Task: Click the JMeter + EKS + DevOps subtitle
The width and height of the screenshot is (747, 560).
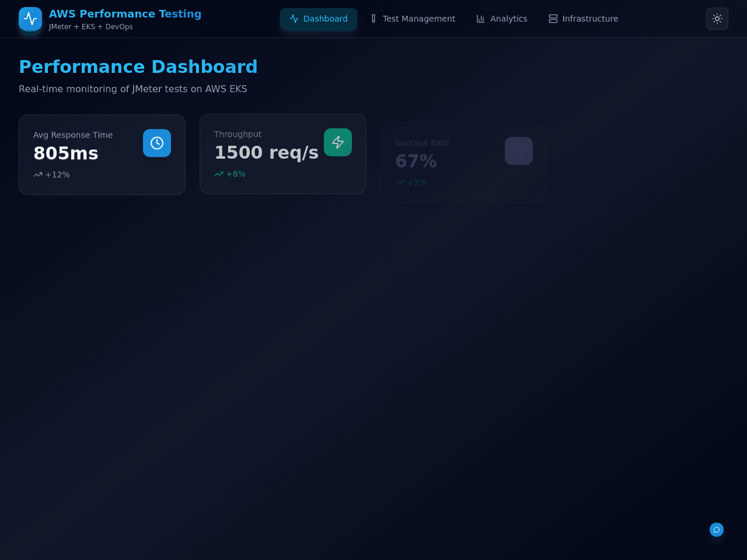Action: 91,27
